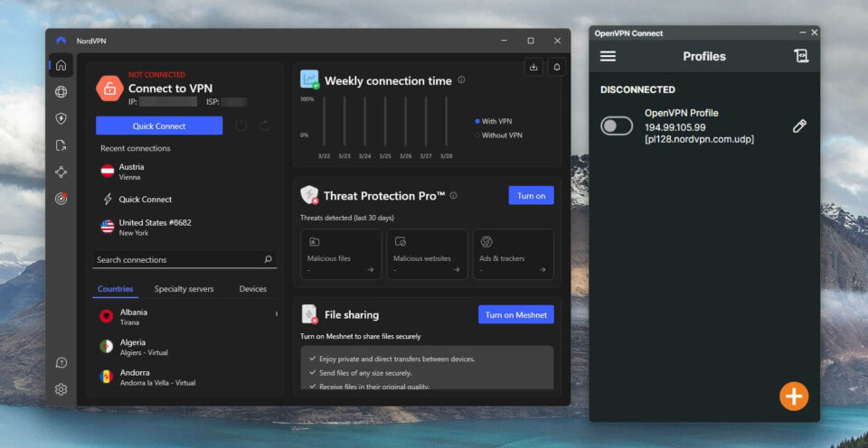Open the Malicious websites card
Image resolution: width=868 pixels, height=448 pixels.
[x=427, y=255]
